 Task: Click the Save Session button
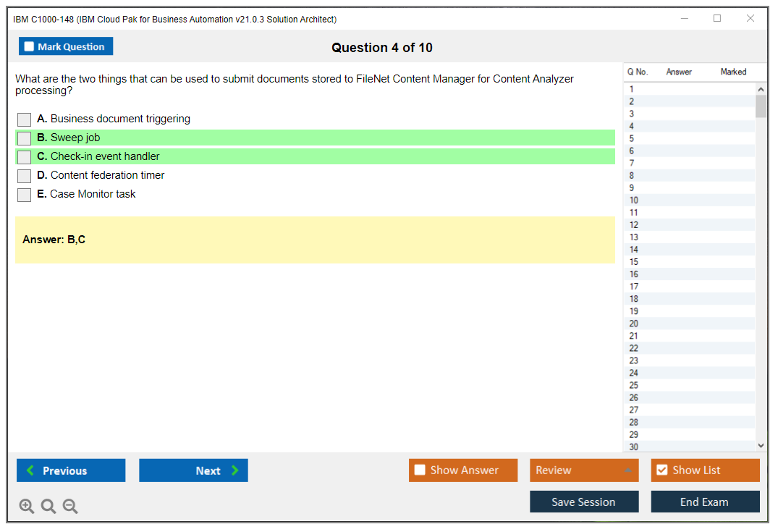click(x=584, y=502)
